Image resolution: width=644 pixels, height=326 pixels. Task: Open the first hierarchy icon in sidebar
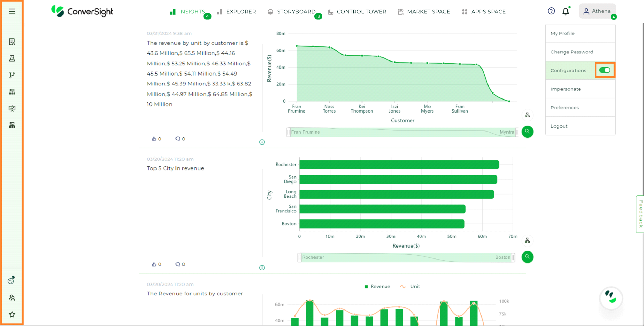12,92
